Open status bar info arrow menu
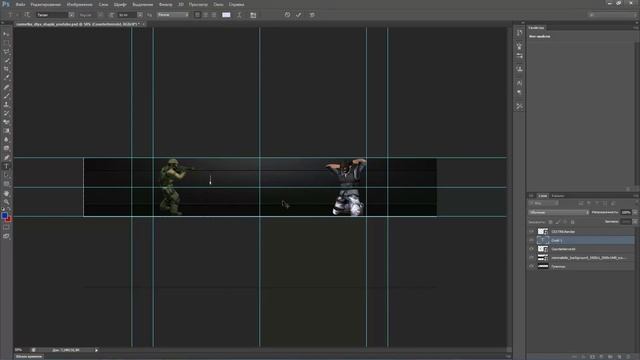640x360 pixels. 97,350
